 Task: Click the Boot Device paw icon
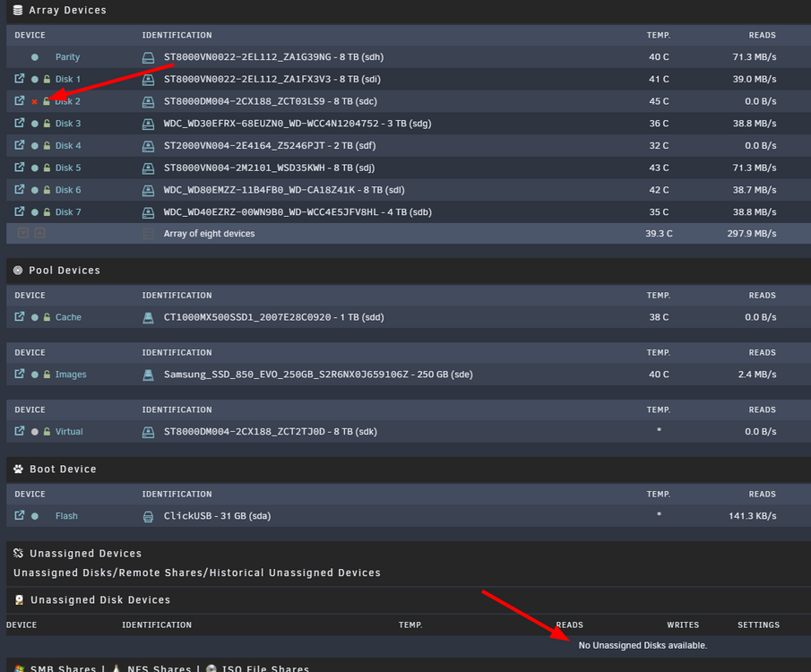19,470
